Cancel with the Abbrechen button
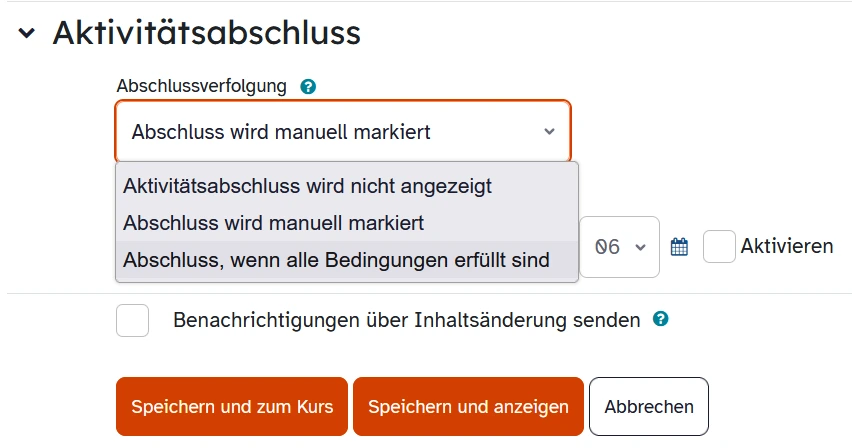This screenshot has width=852, height=448. 648,407
